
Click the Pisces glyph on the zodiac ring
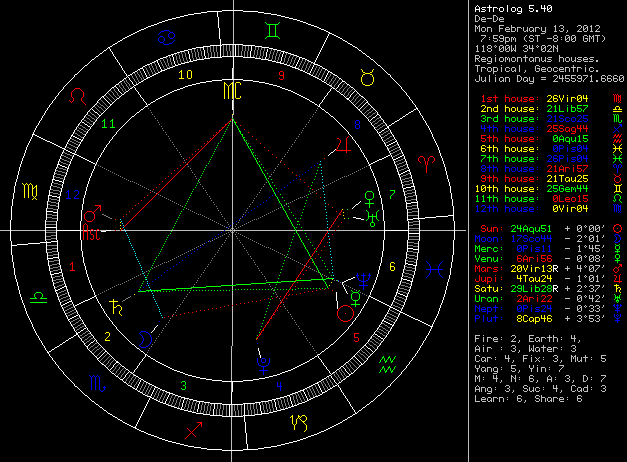437,270
